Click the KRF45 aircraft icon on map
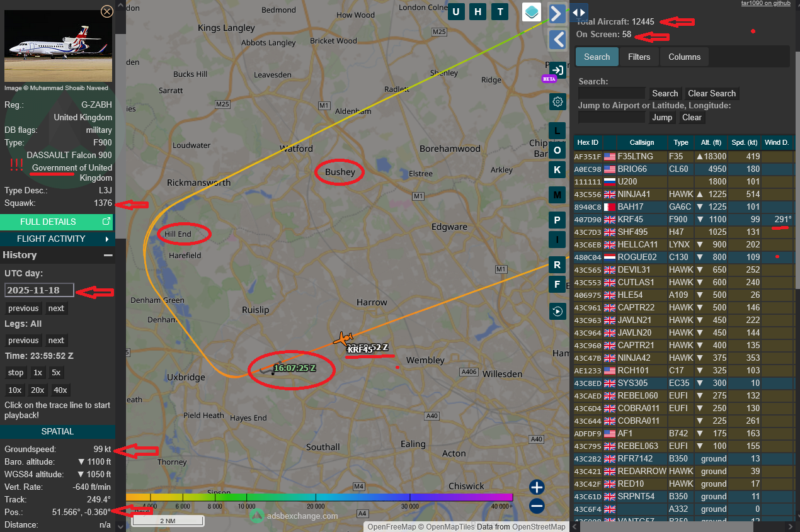This screenshot has width=800, height=532. (x=343, y=339)
